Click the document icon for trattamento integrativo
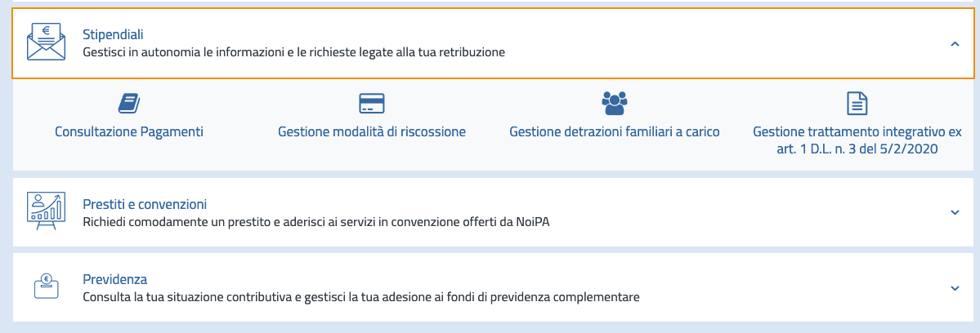Image resolution: width=980 pixels, height=333 pixels. point(857,103)
